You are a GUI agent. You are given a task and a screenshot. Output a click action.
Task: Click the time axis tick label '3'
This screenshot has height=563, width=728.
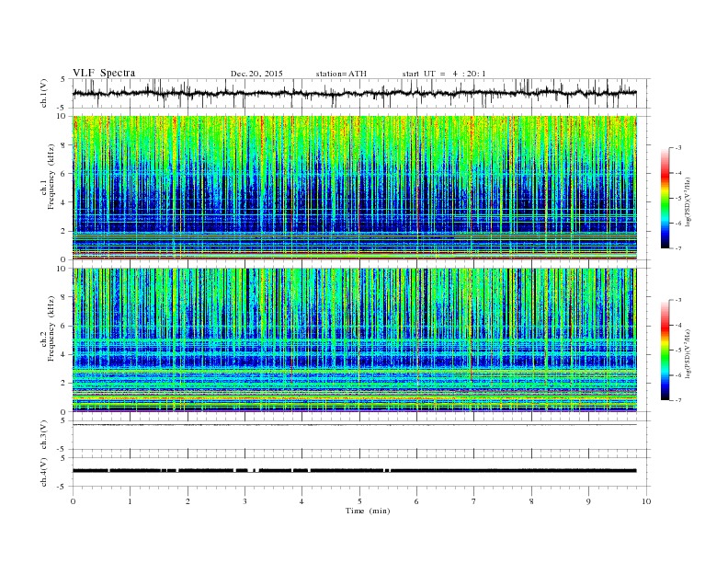245,501
